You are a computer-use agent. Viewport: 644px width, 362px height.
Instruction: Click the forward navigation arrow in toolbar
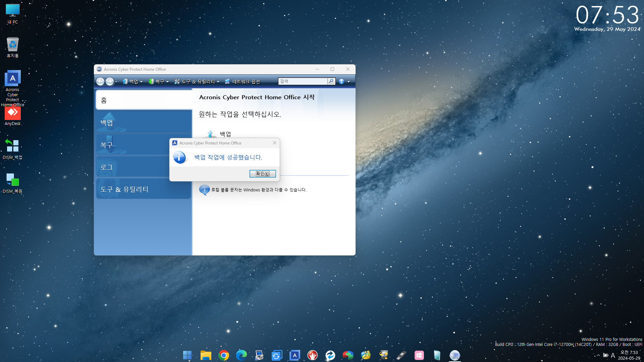(x=110, y=81)
